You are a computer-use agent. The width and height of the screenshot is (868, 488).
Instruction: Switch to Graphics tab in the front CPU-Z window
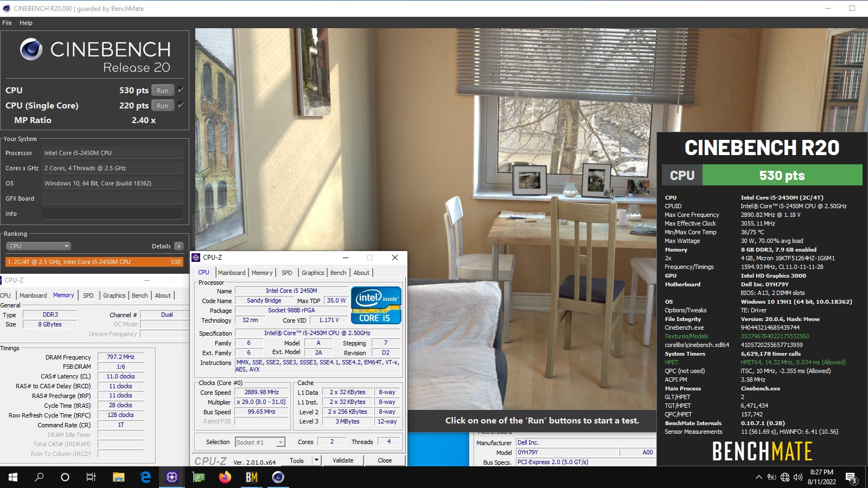[x=313, y=273]
